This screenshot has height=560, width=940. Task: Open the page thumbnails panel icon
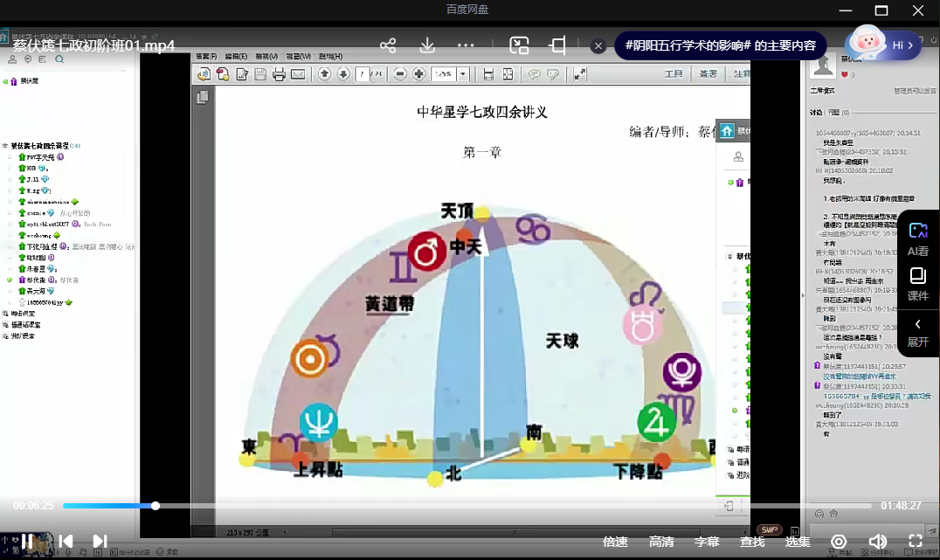click(x=203, y=97)
